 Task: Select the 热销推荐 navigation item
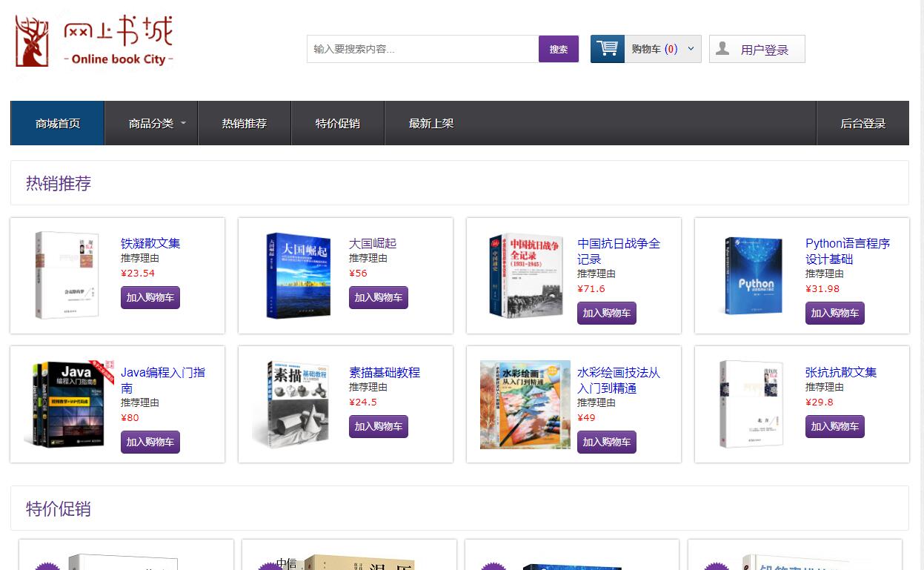pos(245,123)
